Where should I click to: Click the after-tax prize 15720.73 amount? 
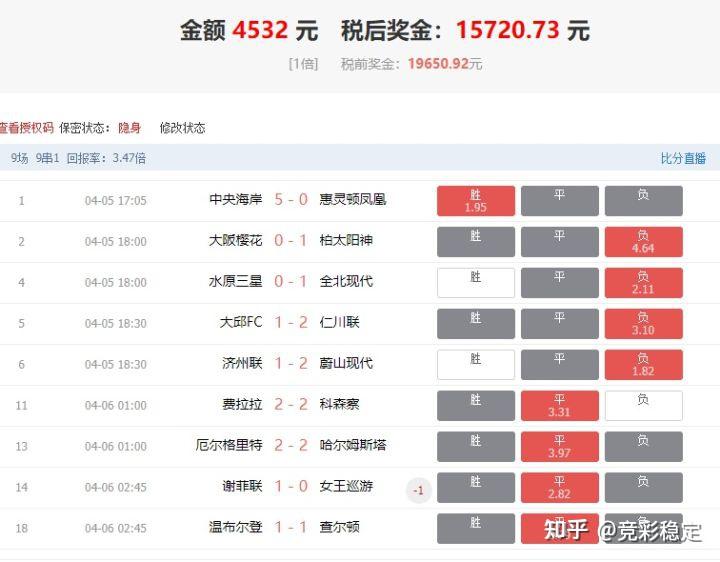coord(507,30)
